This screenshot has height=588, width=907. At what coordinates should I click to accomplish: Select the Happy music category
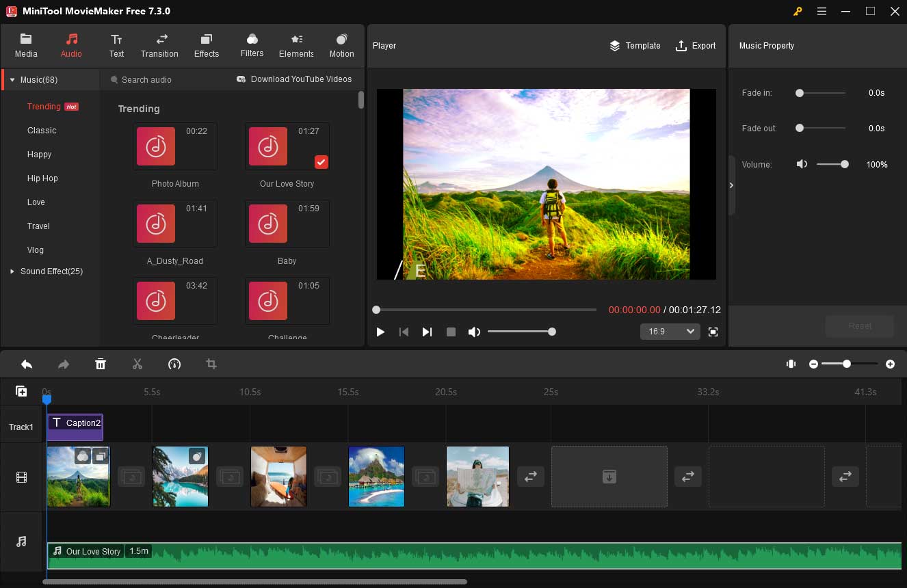click(39, 155)
